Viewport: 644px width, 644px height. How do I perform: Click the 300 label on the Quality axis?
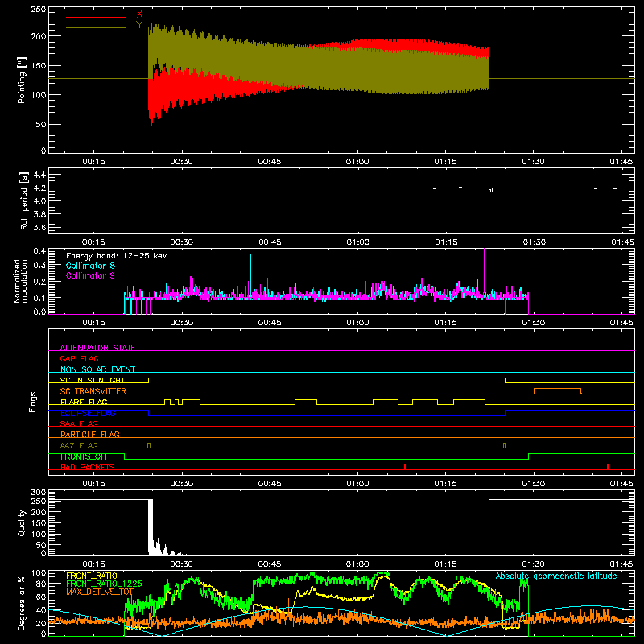(39, 493)
